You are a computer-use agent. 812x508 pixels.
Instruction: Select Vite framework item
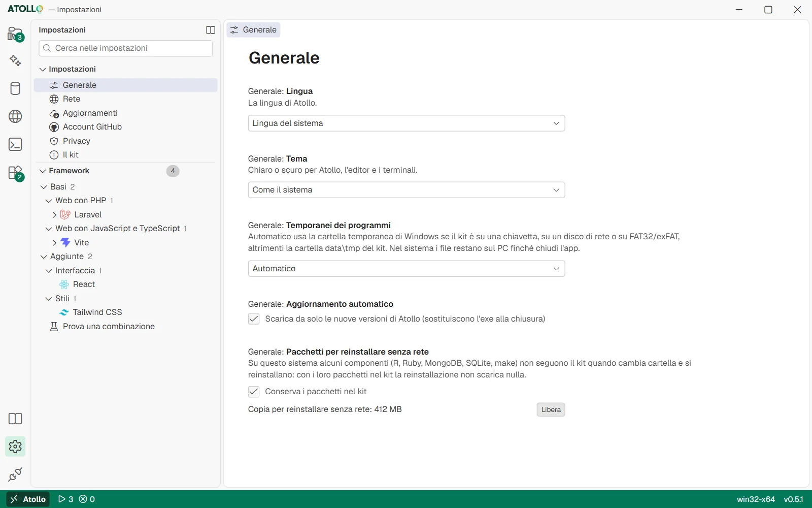(81, 242)
